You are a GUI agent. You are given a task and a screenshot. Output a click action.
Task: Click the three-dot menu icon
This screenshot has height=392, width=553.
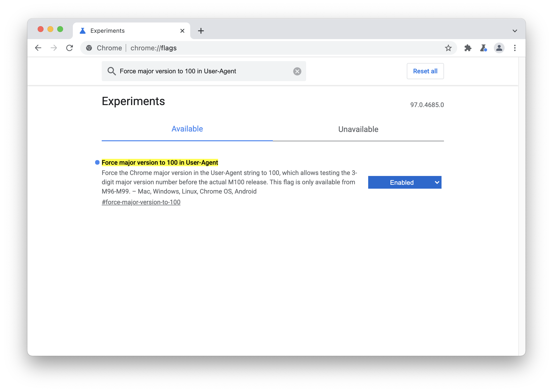(515, 48)
